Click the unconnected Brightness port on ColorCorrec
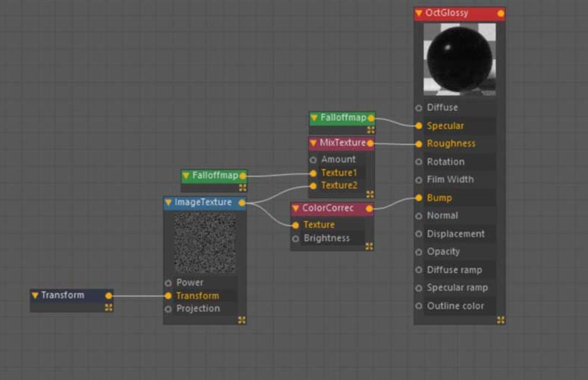 [x=296, y=239]
